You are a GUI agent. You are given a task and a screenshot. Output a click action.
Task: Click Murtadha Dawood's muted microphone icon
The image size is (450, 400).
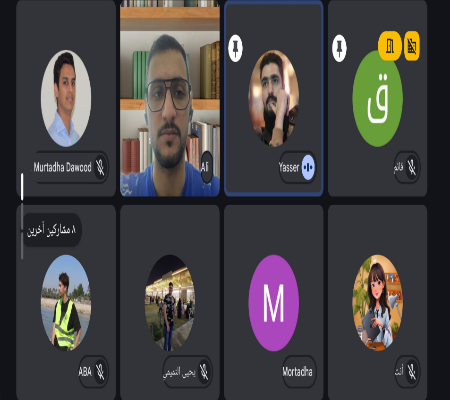pos(100,167)
